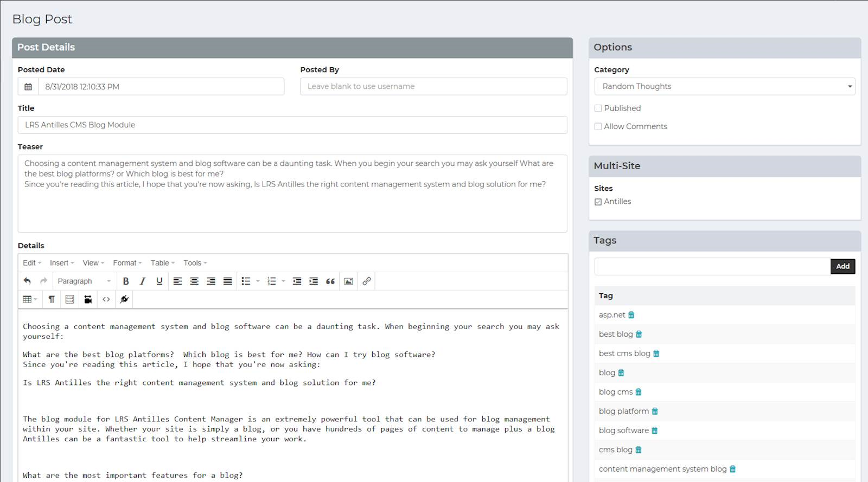Click the 'What are the most important features' line
868x482 pixels.
point(133,475)
